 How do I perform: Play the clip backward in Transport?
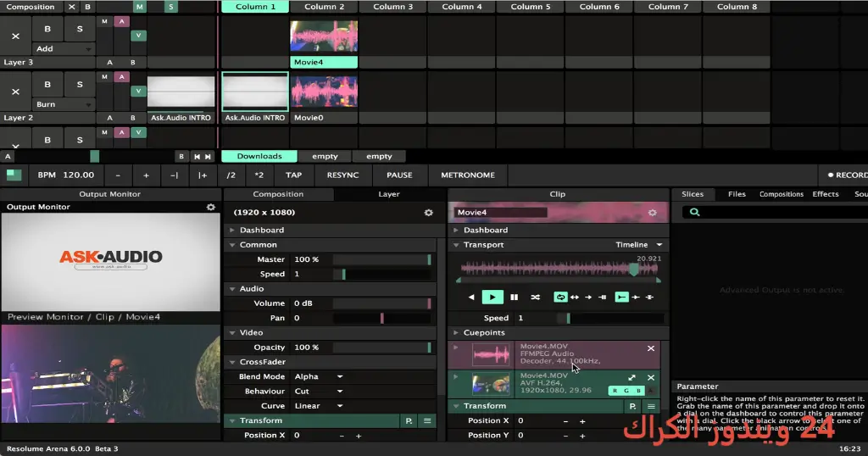coord(471,298)
